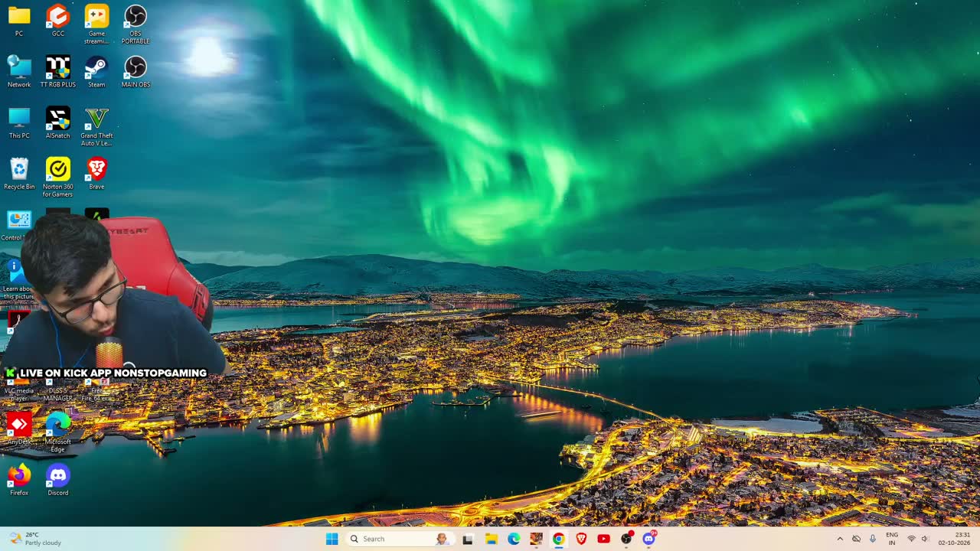
Task: Select Norton 360 for Gamers icon
Action: point(58,178)
